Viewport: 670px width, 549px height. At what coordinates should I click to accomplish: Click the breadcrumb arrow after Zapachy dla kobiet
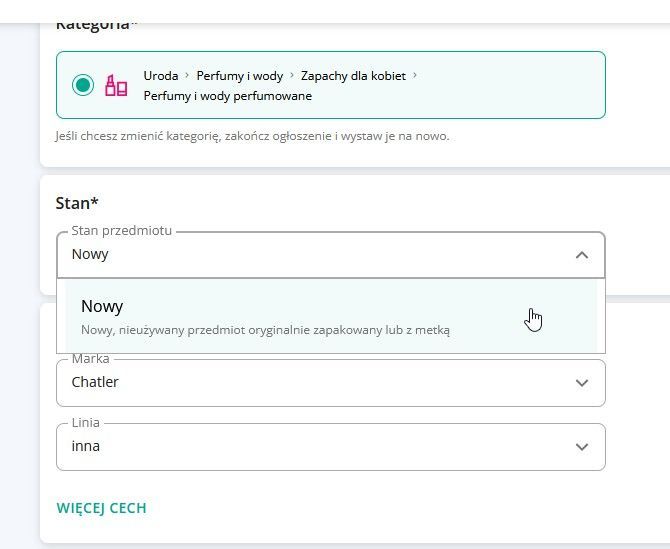tap(414, 75)
